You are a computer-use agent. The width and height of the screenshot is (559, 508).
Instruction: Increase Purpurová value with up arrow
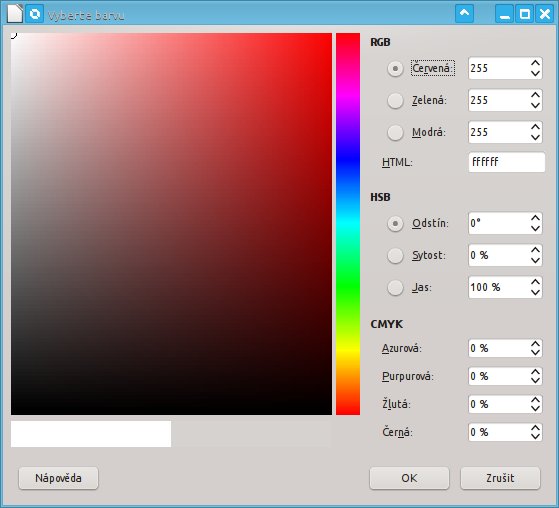click(535, 372)
